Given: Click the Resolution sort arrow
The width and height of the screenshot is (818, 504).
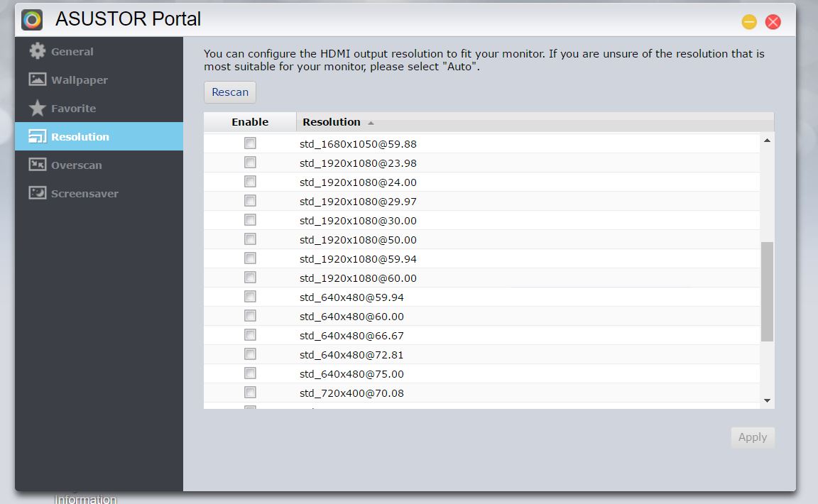Looking at the screenshot, I should click(371, 123).
